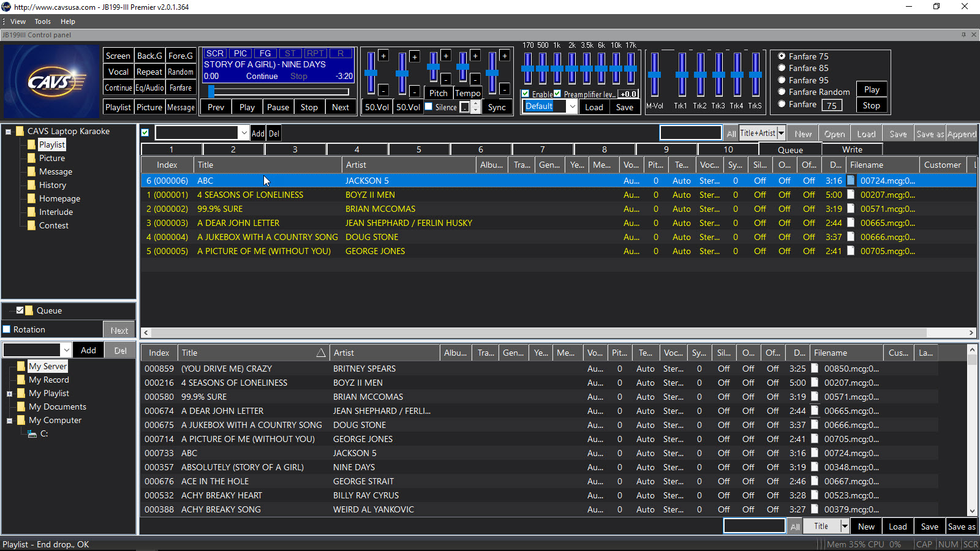Open the Tools menu
The height and width of the screenshot is (551, 980).
[x=42, y=21]
